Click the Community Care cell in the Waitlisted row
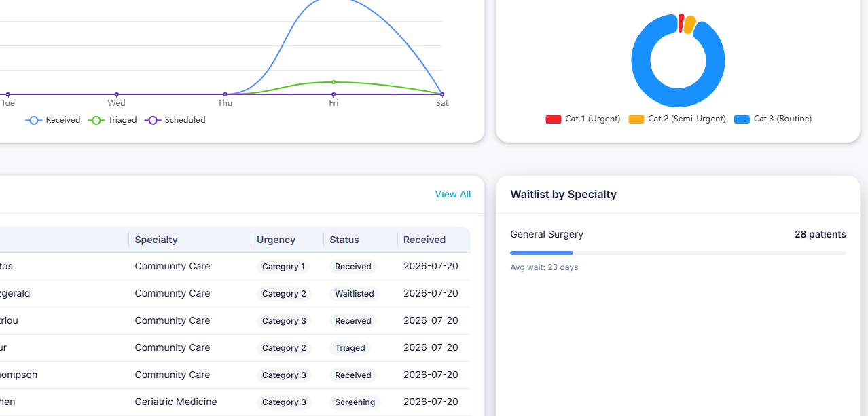 point(173,293)
